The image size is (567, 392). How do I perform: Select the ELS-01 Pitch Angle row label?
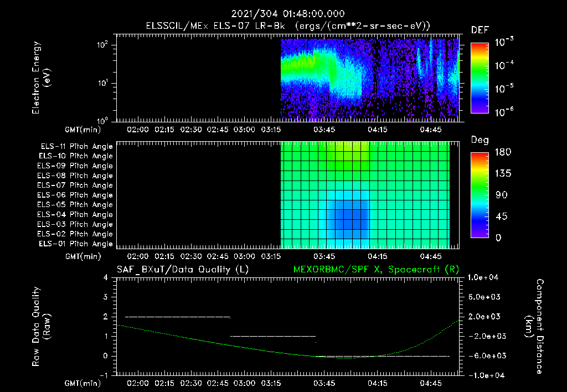pos(76,244)
